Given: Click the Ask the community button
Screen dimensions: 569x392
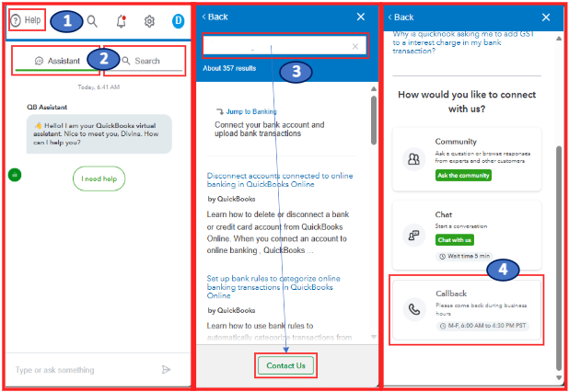Looking at the screenshot, I should [463, 175].
